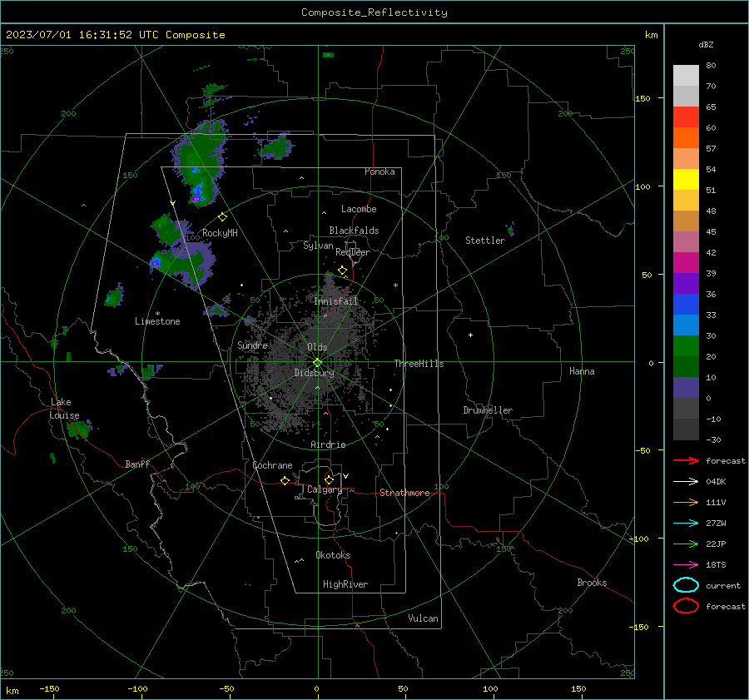The width and height of the screenshot is (749, 700).
Task: Click the white cross marker west of Hanna
Action: [x=470, y=335]
